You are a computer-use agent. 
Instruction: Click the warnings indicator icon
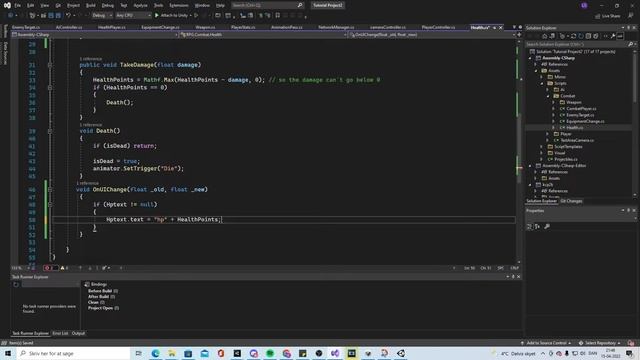(62, 268)
